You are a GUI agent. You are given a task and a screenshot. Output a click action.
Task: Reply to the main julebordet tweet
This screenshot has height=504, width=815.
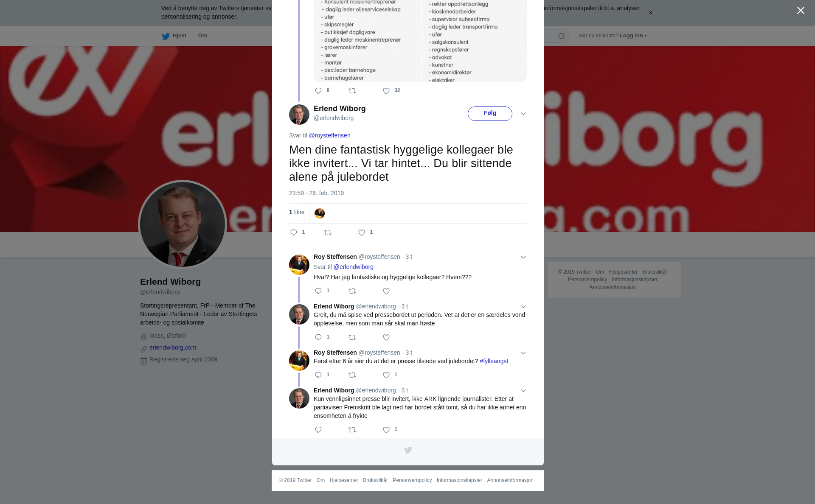coord(294,232)
